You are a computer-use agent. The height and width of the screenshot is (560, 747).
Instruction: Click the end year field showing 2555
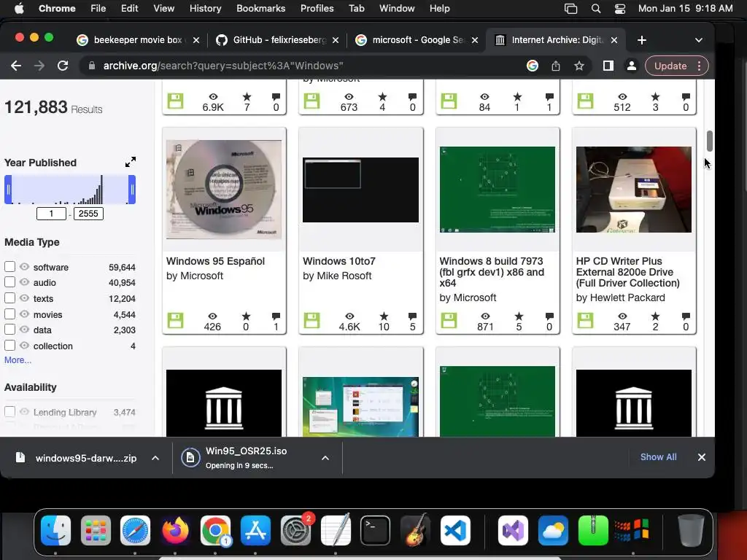[x=88, y=214]
